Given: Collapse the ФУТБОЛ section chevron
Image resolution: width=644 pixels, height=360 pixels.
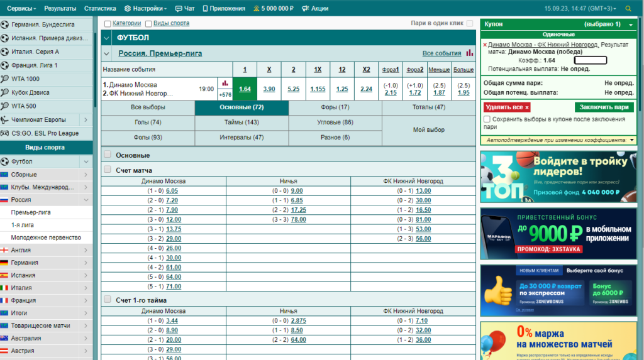Looking at the screenshot, I should pyautogui.click(x=106, y=38).
